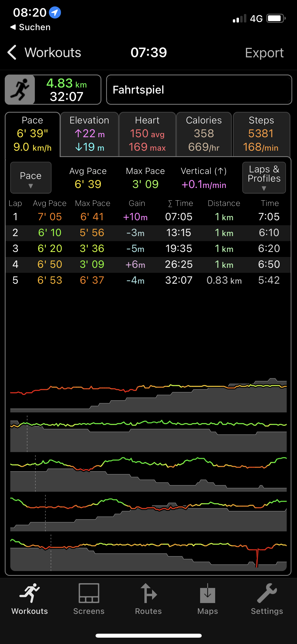Select the Calories tab

[x=204, y=134]
